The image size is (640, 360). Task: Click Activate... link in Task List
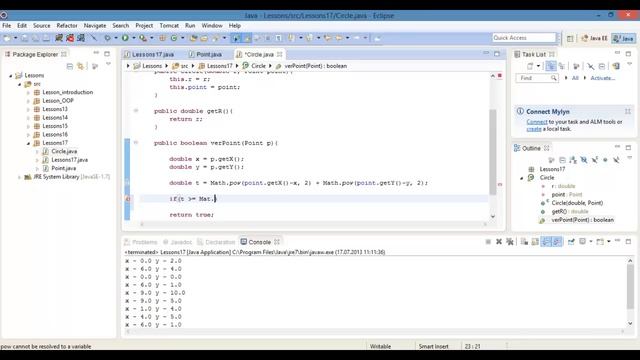602,78
